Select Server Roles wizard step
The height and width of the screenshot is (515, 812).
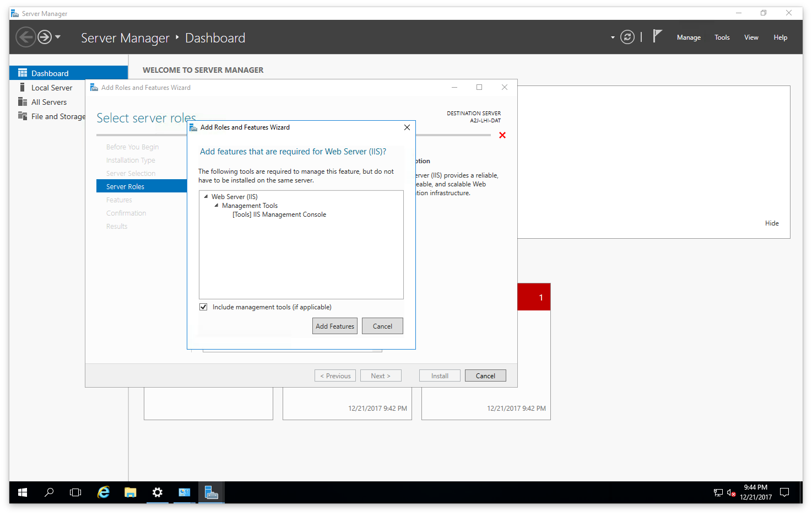142,186
